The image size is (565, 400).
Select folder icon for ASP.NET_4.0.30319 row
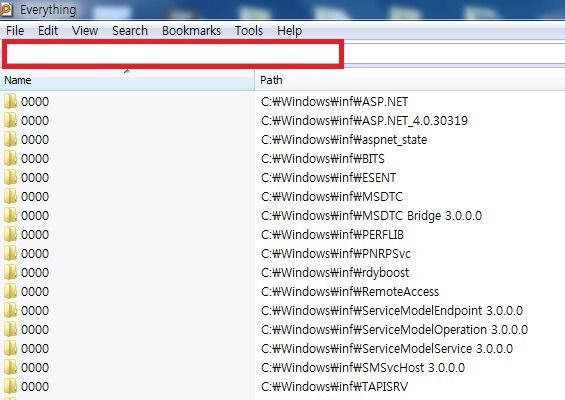(10, 120)
